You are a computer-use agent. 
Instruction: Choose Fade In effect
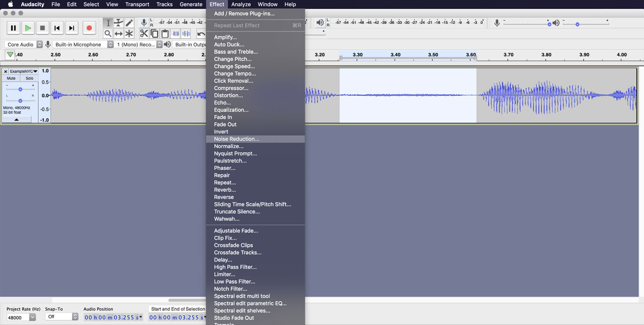[x=255, y=117]
